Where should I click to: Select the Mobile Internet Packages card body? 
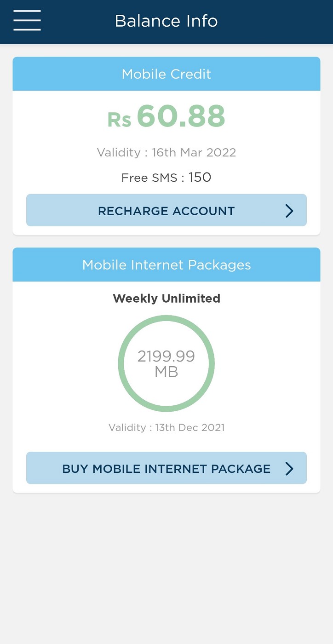pyautogui.click(x=166, y=386)
